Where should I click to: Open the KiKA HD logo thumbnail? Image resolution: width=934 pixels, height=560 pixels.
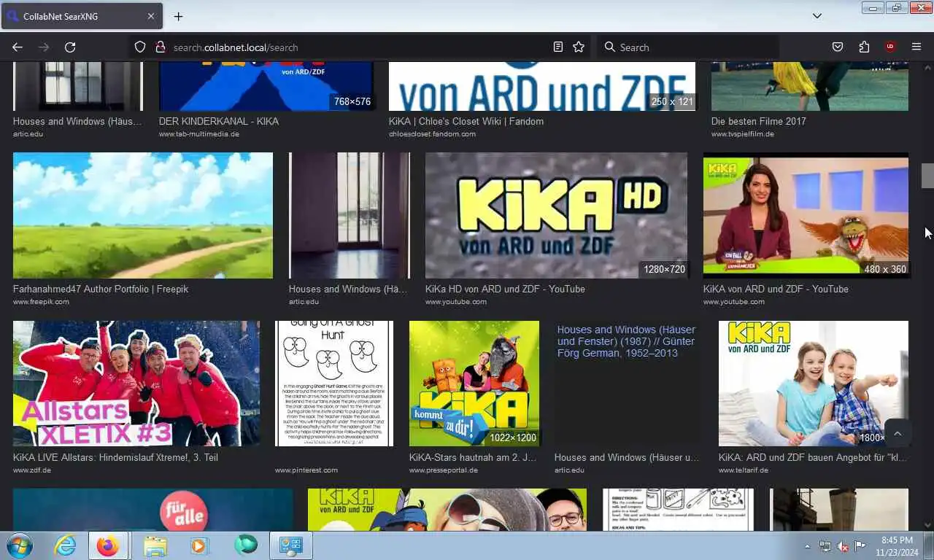[x=556, y=215]
